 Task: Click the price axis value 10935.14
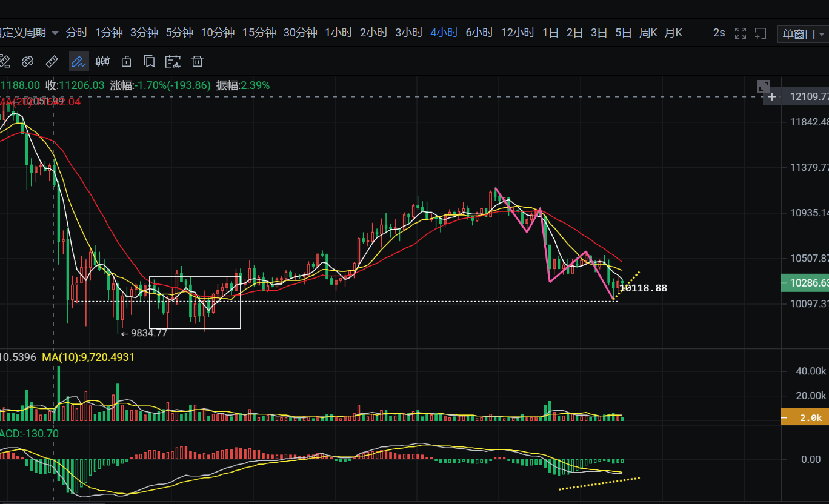pyautogui.click(x=809, y=213)
